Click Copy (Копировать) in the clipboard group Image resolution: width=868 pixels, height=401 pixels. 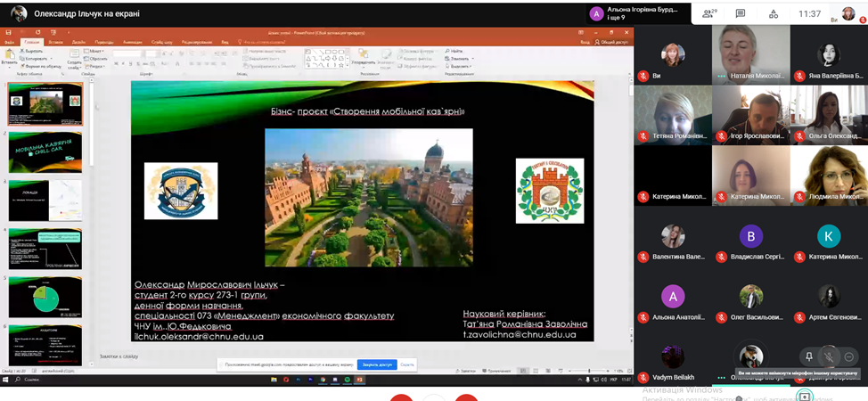35,58
